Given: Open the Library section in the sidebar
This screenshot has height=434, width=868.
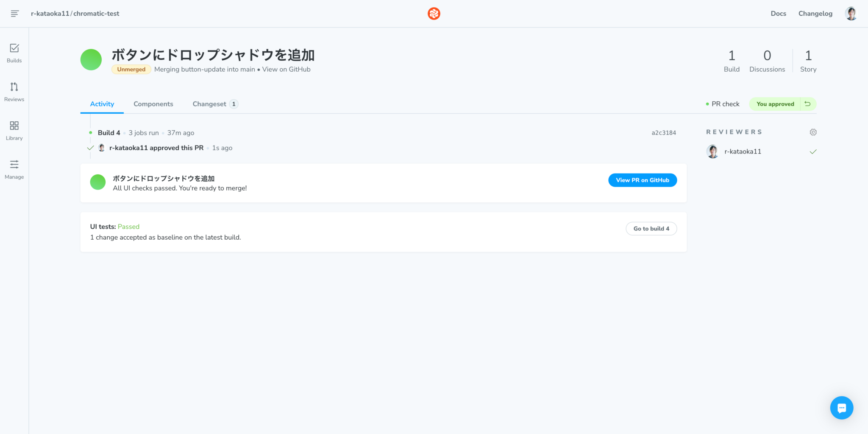Looking at the screenshot, I should (x=14, y=130).
